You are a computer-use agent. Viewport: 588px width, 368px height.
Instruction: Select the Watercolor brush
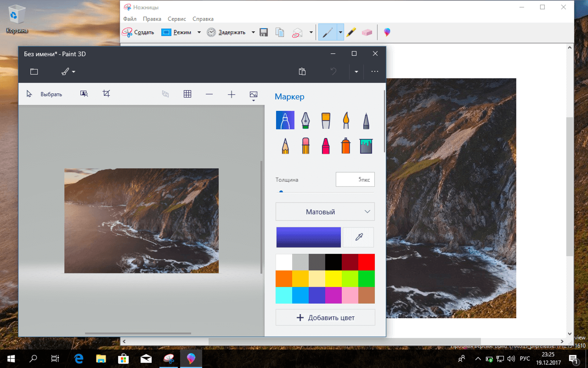(x=345, y=120)
